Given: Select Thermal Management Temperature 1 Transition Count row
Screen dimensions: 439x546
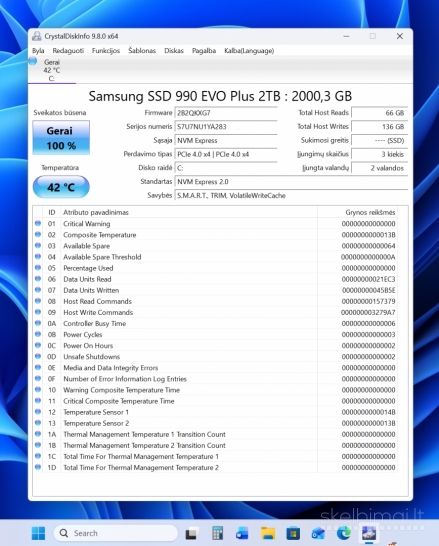Looking at the screenshot, I should [x=215, y=434].
